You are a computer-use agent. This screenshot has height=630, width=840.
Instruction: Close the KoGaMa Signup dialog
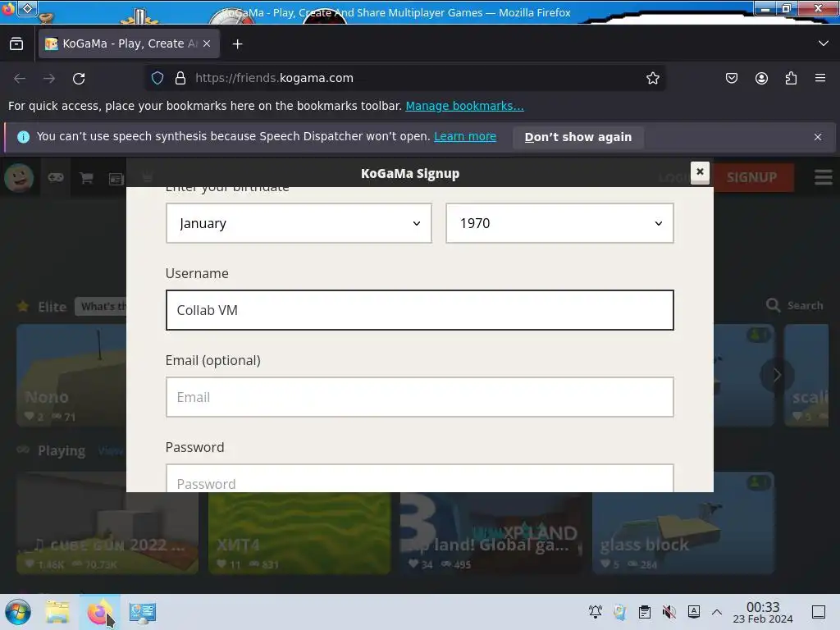(700, 172)
